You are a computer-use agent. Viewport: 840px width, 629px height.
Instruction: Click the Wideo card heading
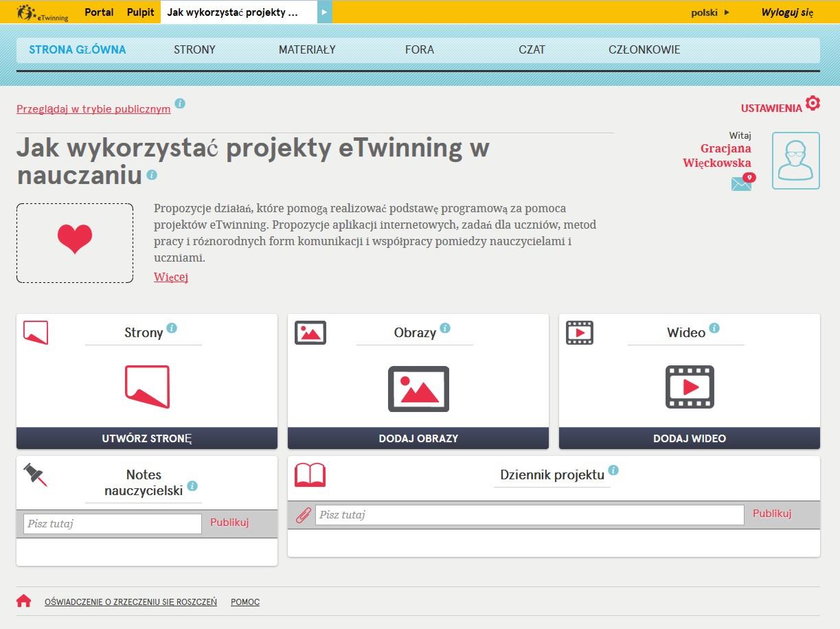coord(686,332)
